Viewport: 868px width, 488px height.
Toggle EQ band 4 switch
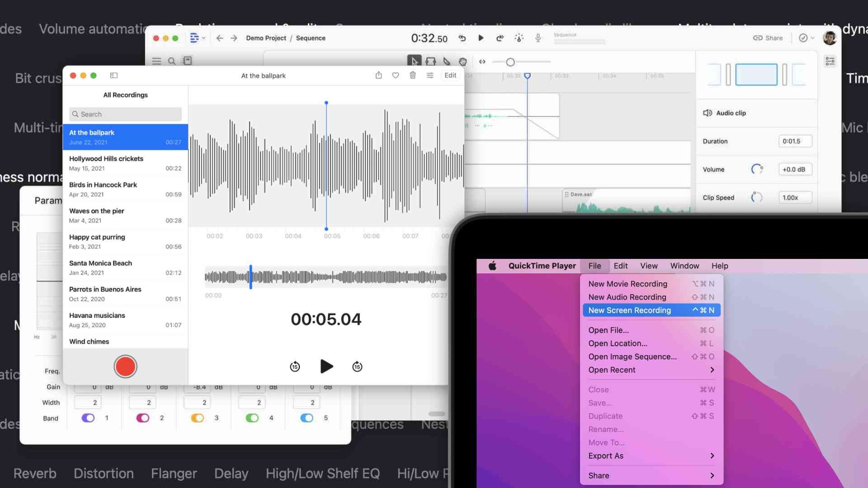252,418
